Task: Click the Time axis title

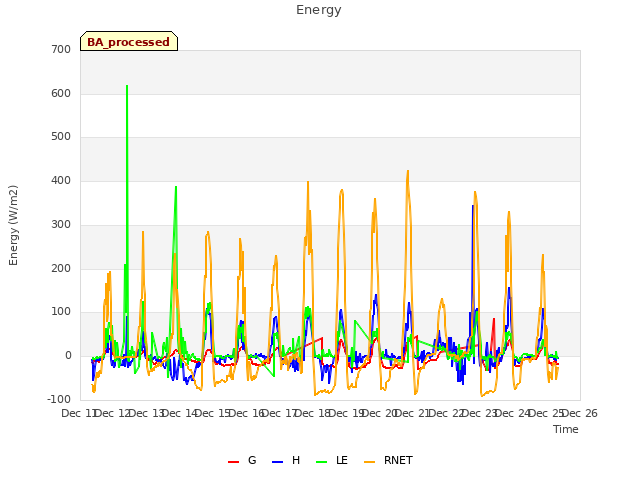Action: pyautogui.click(x=566, y=429)
